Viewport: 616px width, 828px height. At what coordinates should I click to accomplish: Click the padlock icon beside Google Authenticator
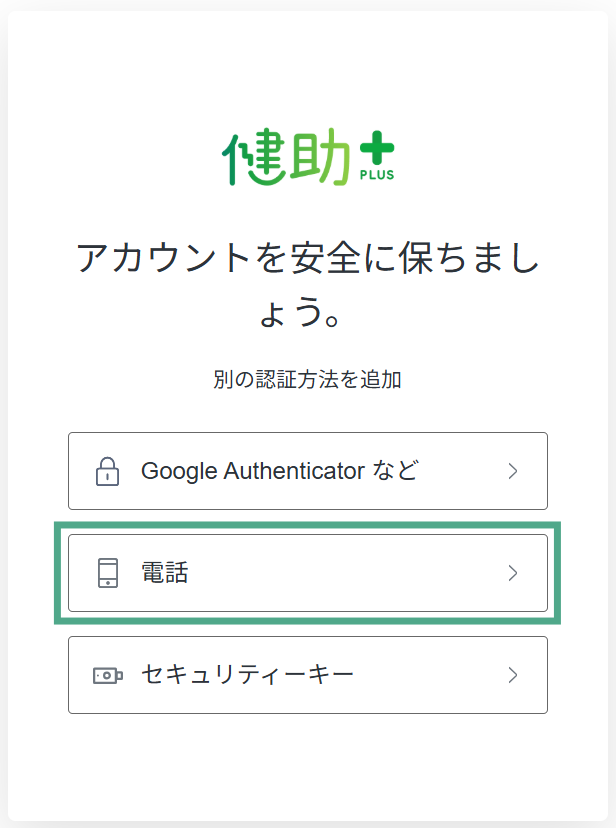pos(107,471)
